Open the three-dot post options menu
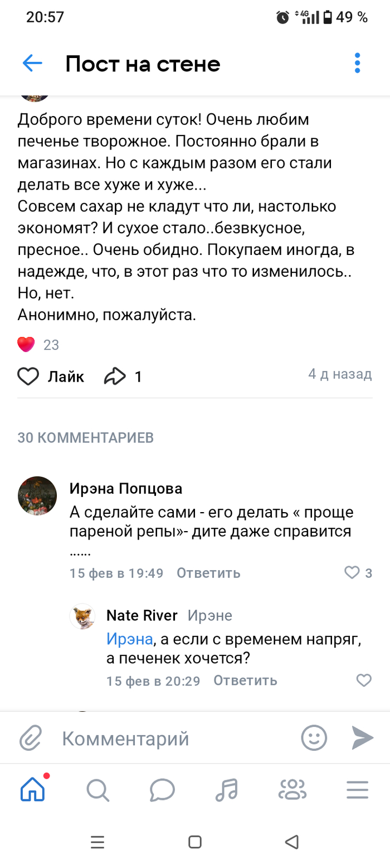This screenshot has height=868, width=390. click(358, 64)
